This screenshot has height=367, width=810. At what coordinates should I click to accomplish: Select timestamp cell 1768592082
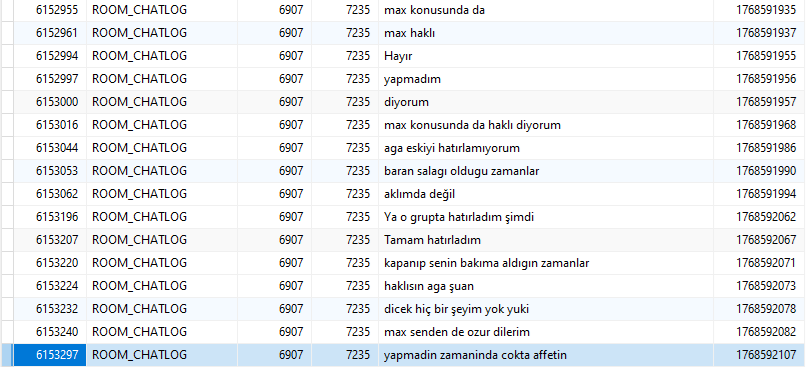tap(759, 332)
